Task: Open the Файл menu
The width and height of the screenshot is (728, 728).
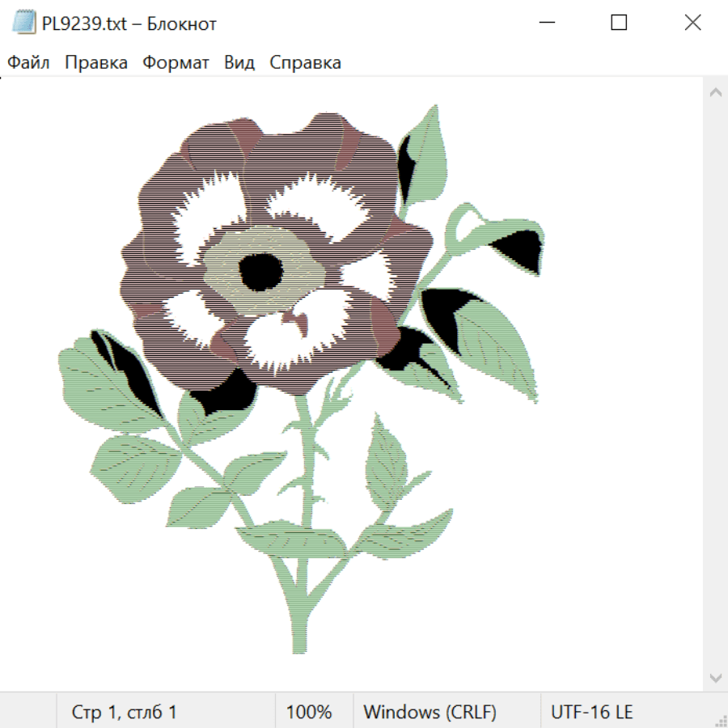Action: click(29, 63)
